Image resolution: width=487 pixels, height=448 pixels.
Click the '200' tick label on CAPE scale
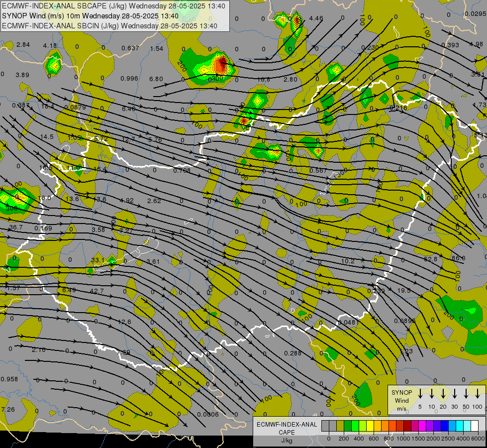(344, 439)
